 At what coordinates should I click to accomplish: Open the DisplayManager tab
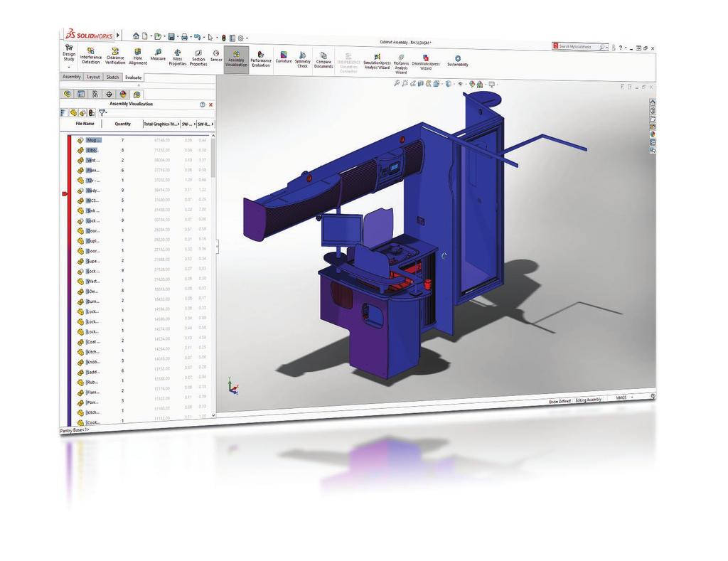point(122,95)
